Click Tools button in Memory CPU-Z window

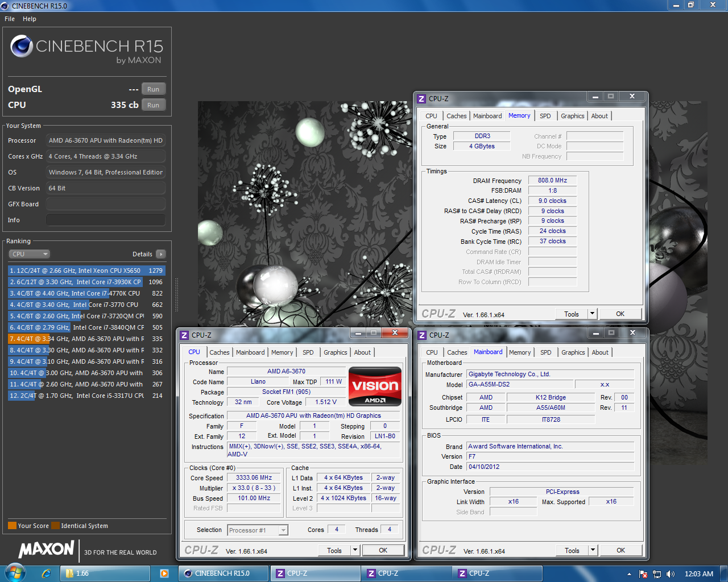[x=572, y=314]
